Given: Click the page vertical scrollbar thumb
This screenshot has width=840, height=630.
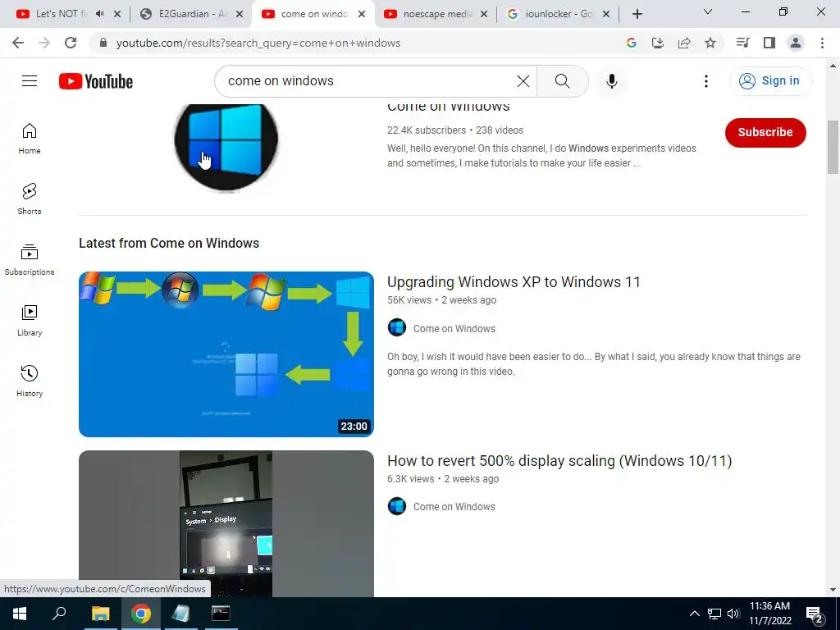Looking at the screenshot, I should [x=832, y=147].
